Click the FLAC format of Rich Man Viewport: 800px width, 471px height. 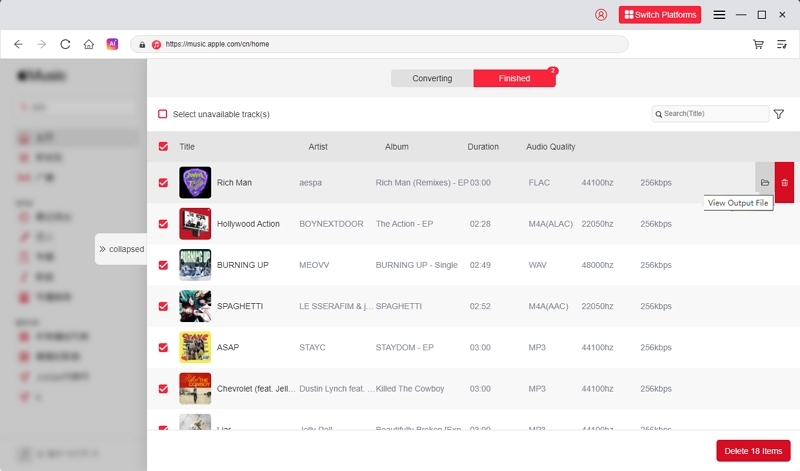539,183
